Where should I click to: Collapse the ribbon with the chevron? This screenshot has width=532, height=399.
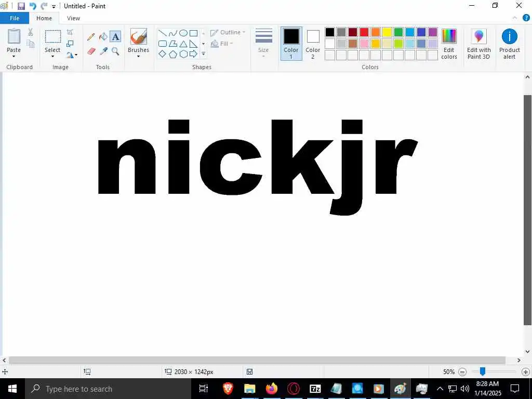[x=515, y=18]
